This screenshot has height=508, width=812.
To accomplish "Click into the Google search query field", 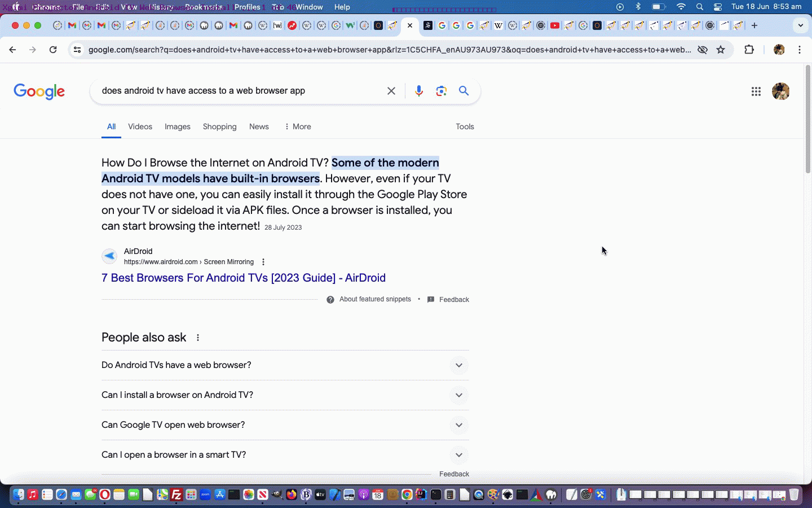I will (x=240, y=91).
